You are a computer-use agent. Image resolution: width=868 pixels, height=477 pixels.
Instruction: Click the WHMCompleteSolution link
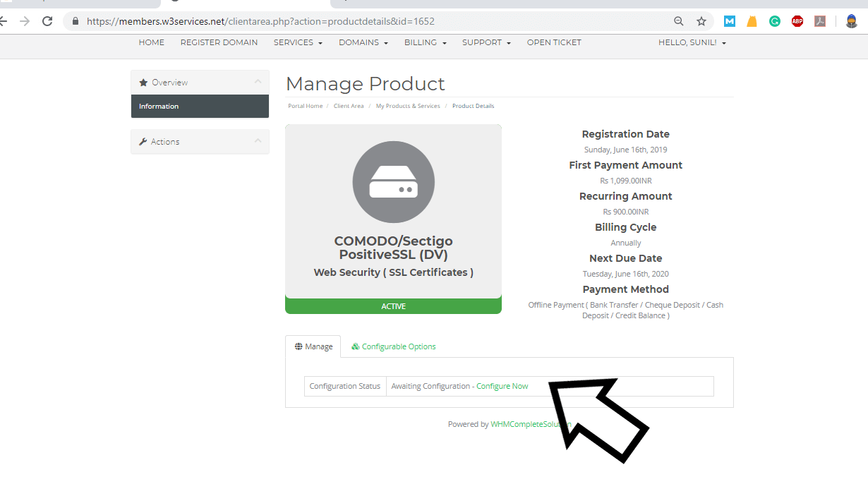pyautogui.click(x=531, y=424)
